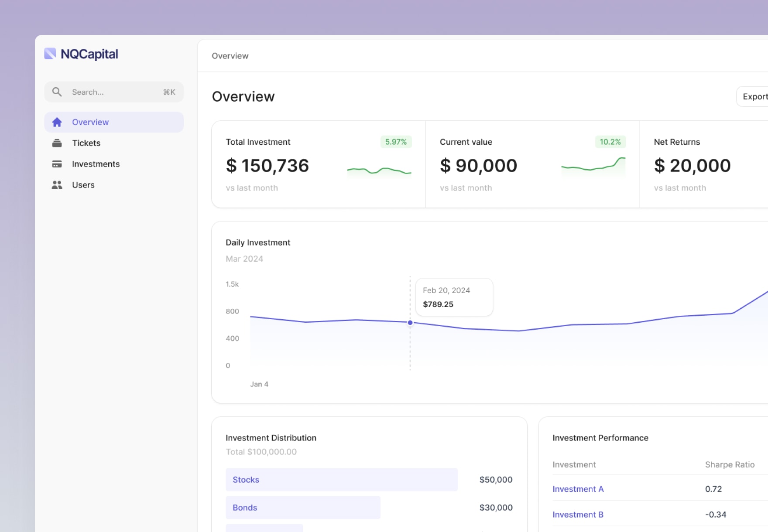Click the Tickets stack icon
Image resolution: width=768 pixels, height=532 pixels.
[x=57, y=143]
